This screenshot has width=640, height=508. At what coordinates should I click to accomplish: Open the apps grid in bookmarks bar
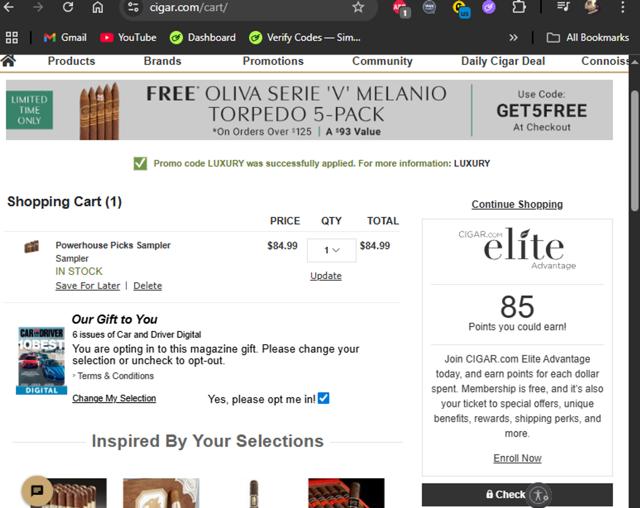point(12,38)
